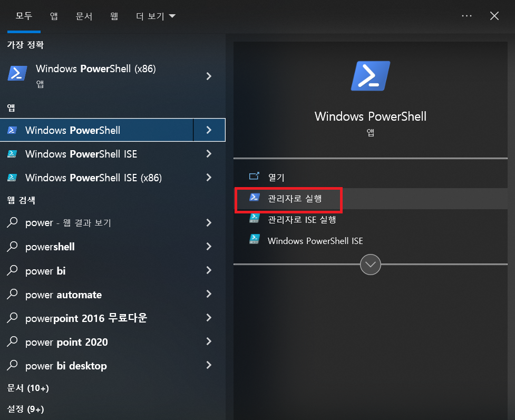Screen dimensions: 515x420
Task: Open the 설정 (9+) results group
Action: (23, 409)
